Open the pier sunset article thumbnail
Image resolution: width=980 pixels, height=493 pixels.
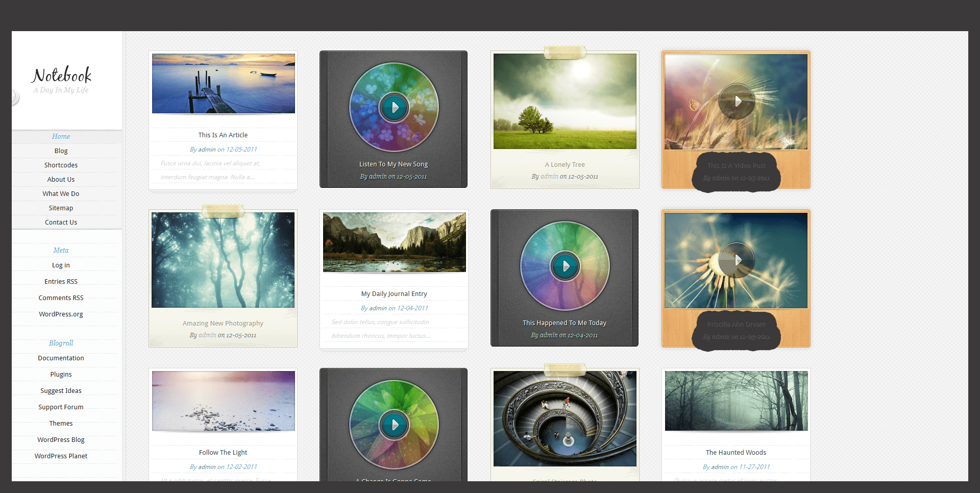(x=224, y=83)
